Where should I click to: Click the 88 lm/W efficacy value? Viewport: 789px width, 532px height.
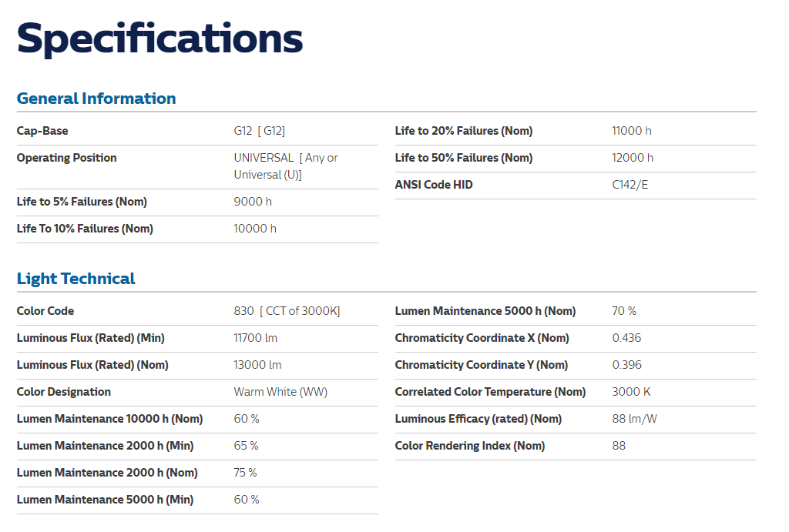click(635, 419)
